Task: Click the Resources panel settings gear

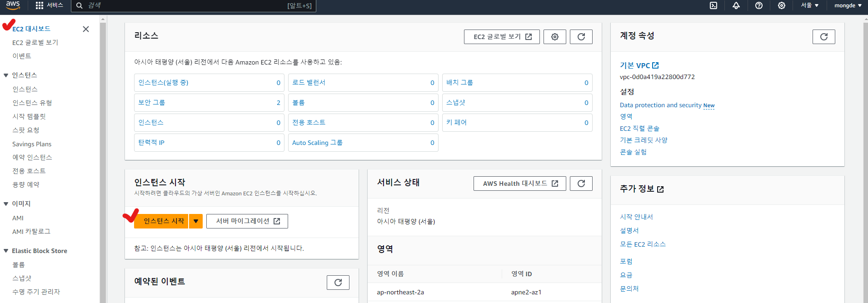Action: [x=555, y=37]
